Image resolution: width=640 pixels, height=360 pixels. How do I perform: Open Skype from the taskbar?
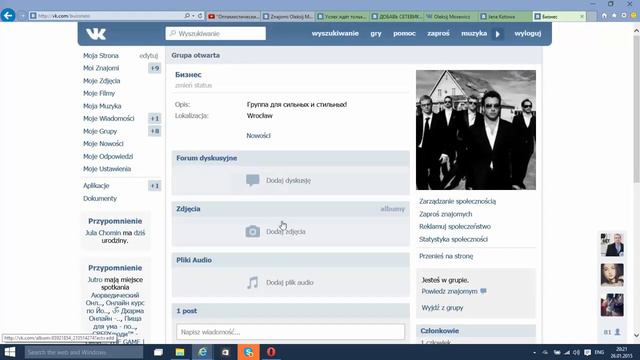[249, 352]
